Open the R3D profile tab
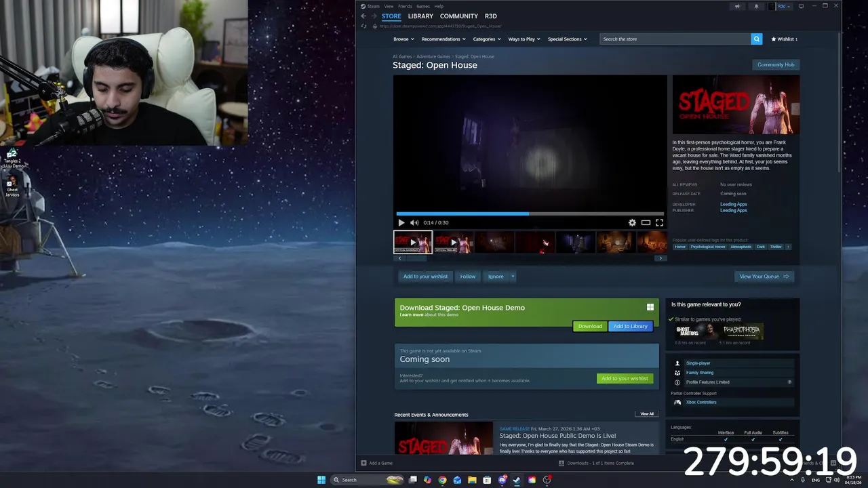The width and height of the screenshot is (868, 488). (x=491, y=16)
